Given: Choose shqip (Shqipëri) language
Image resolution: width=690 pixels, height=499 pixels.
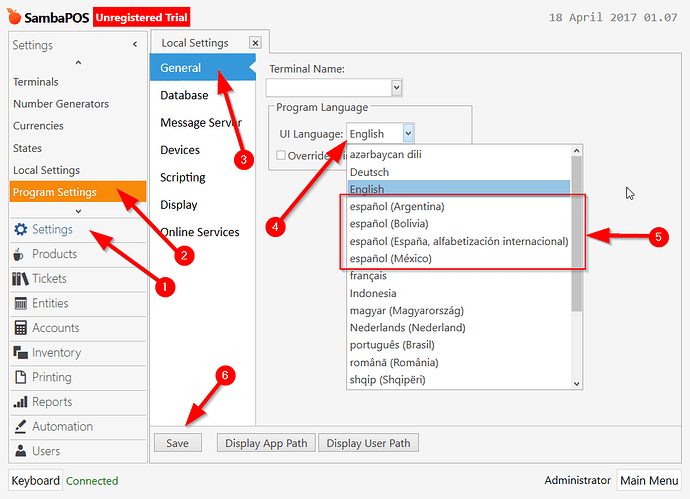Looking at the screenshot, I should (x=459, y=380).
